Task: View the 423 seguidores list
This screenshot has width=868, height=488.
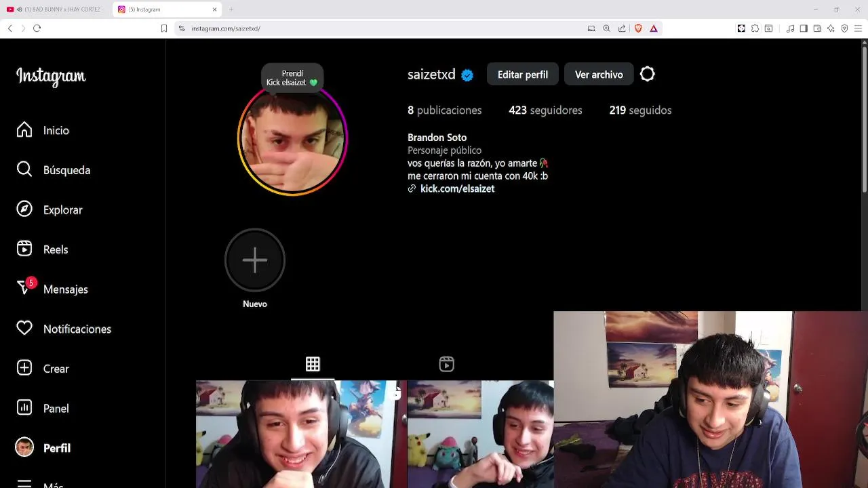Action: click(x=545, y=110)
